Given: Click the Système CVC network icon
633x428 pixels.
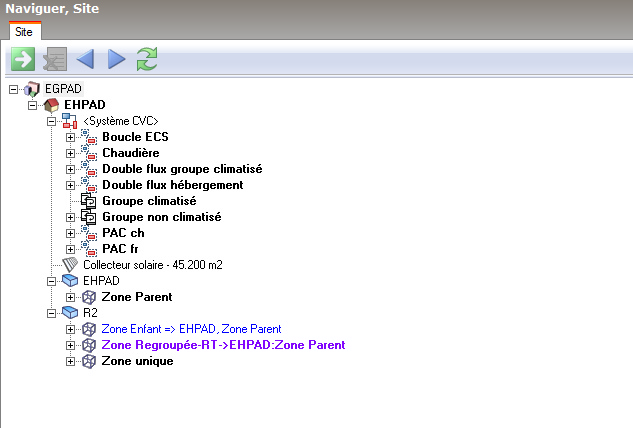Looking at the screenshot, I should 70,121.
